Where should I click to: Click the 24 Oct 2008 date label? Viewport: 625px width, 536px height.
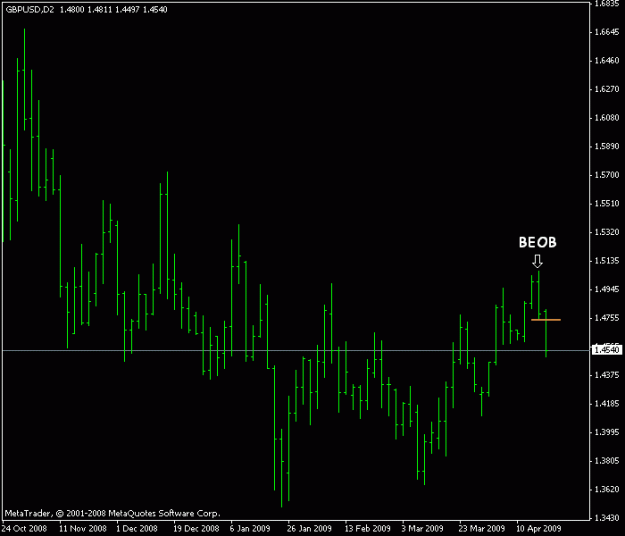(24, 529)
